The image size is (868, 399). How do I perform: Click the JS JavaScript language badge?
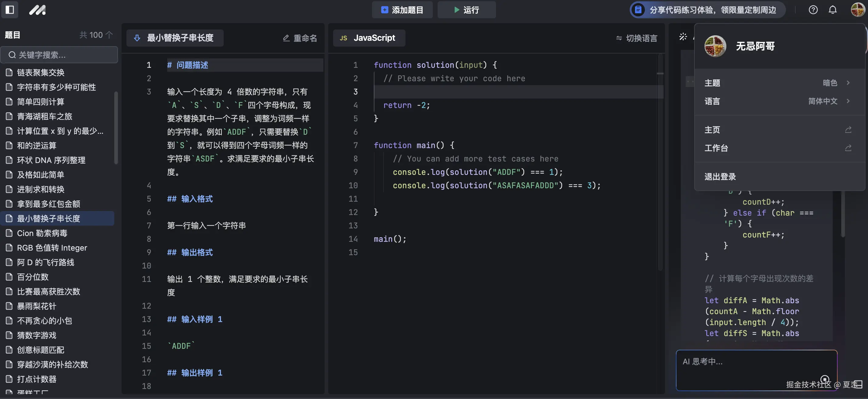(369, 38)
